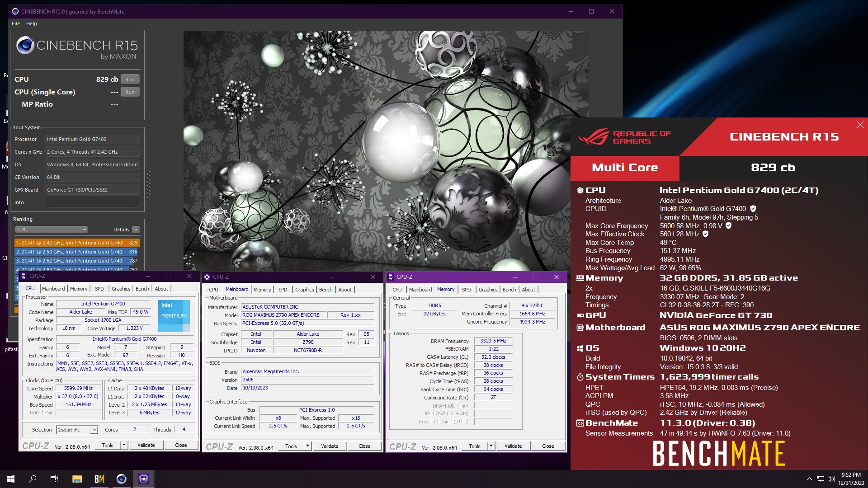Click the DRAM Frequency value 3329.5 MHz
Viewport: 868px width, 488px height.
tap(493, 341)
